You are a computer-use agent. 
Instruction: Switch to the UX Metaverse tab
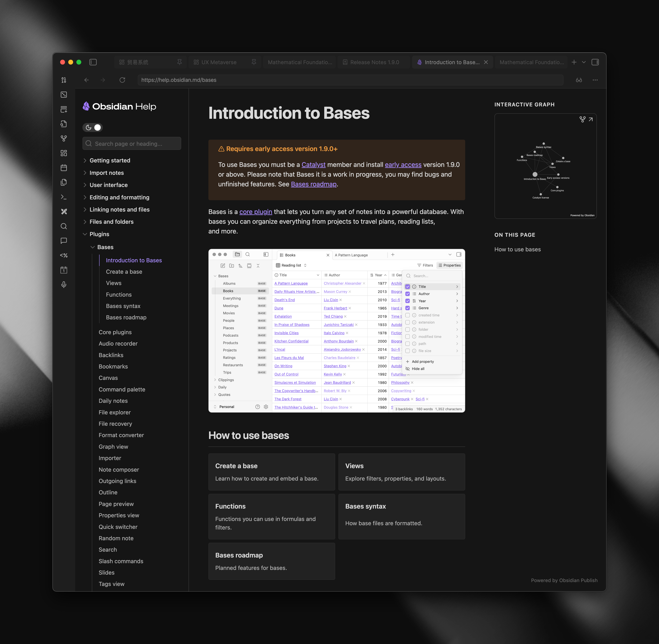tap(225, 62)
